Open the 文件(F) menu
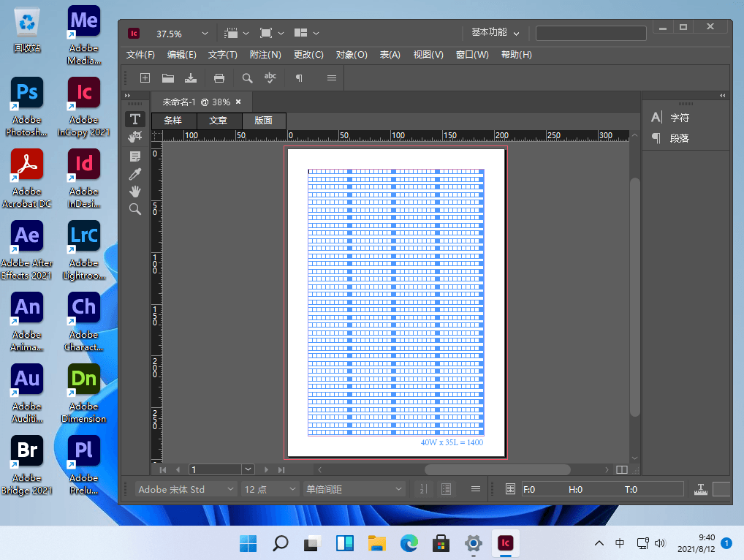Image resolution: width=744 pixels, height=560 pixels. (140, 55)
